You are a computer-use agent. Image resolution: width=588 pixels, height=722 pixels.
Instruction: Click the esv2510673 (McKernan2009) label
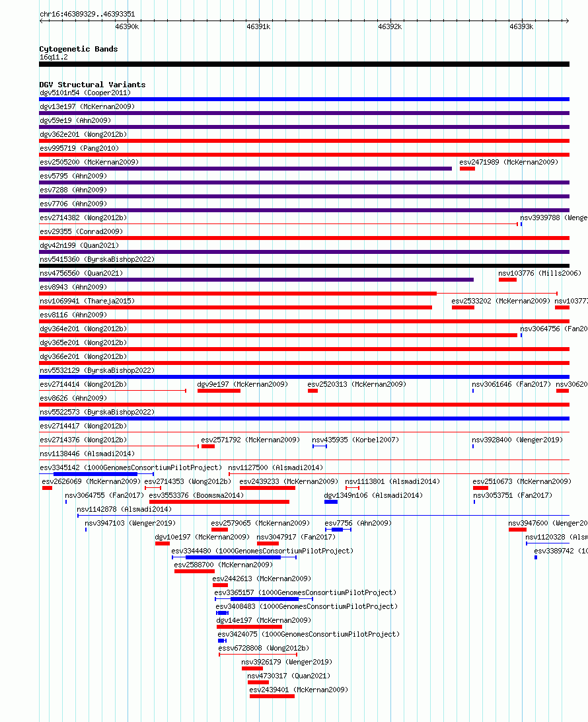522,481
